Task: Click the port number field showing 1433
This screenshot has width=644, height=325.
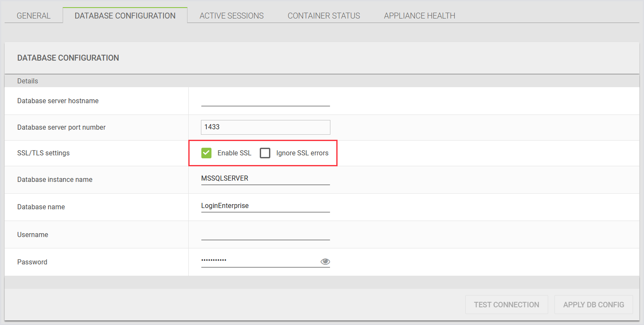Action: (x=265, y=127)
